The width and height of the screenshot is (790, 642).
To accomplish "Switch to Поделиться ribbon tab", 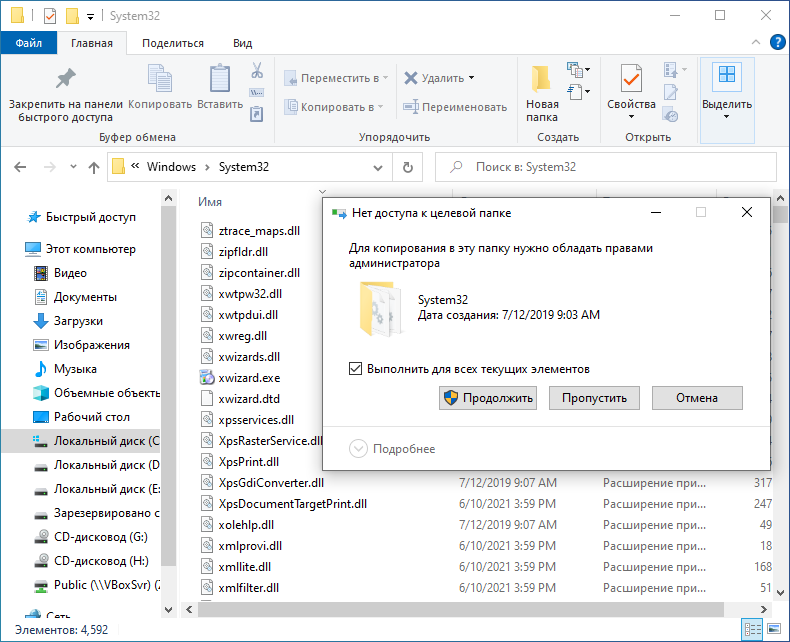I will [173, 43].
